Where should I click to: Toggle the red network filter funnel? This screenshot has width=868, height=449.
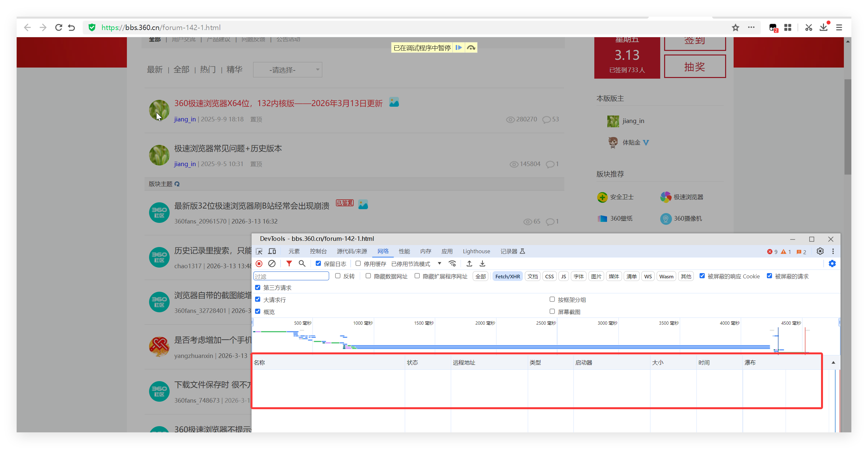point(289,264)
